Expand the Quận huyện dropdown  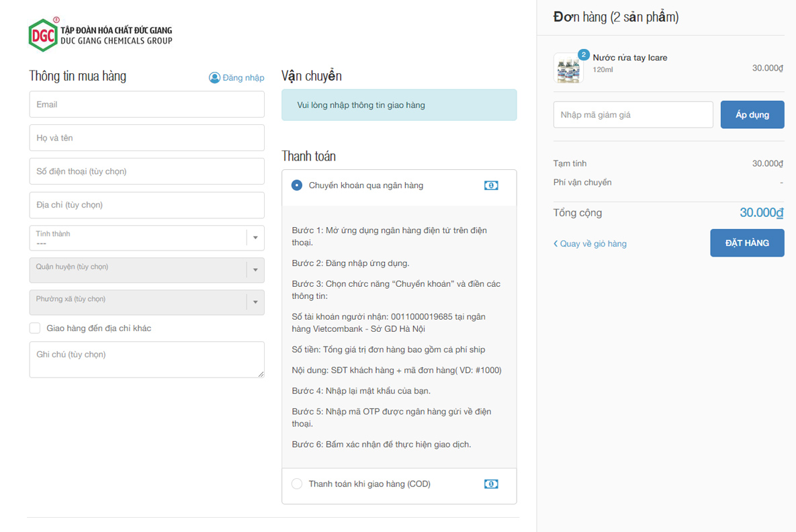[x=146, y=270]
